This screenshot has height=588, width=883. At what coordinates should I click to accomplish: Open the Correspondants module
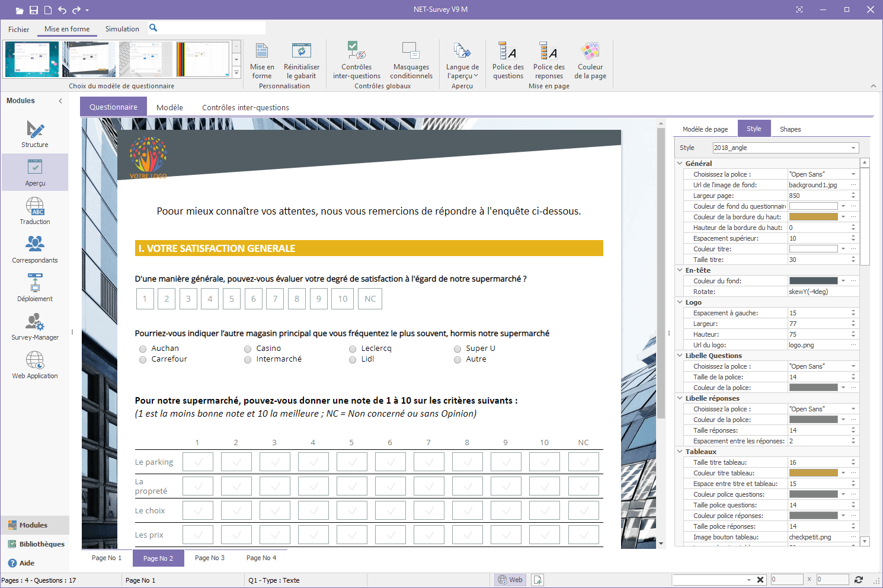point(35,250)
